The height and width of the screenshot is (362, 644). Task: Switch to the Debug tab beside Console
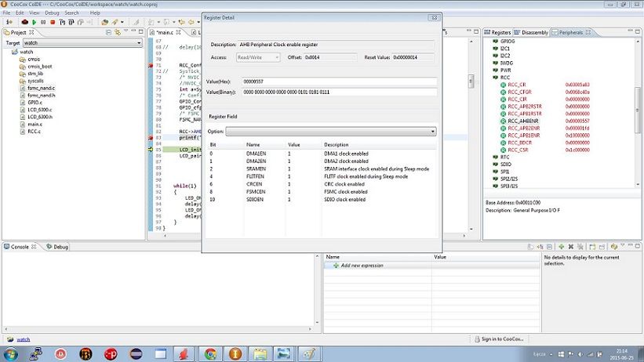[57, 247]
